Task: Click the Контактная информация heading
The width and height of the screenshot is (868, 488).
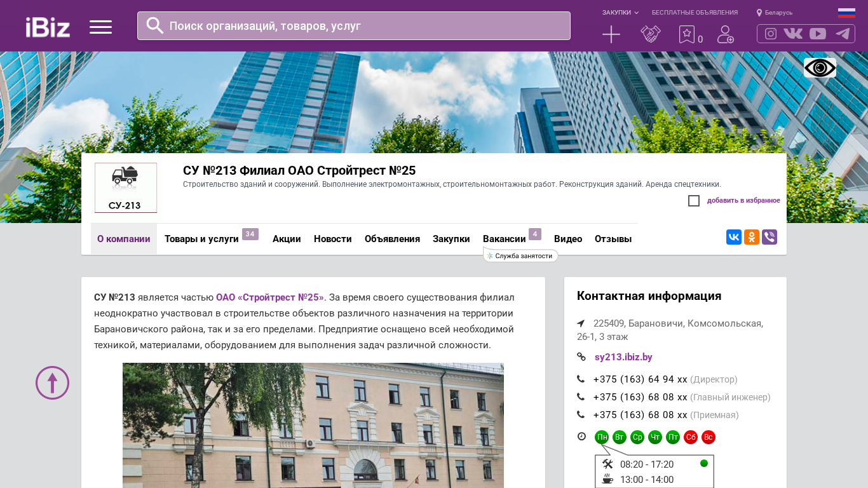Action: point(649,296)
